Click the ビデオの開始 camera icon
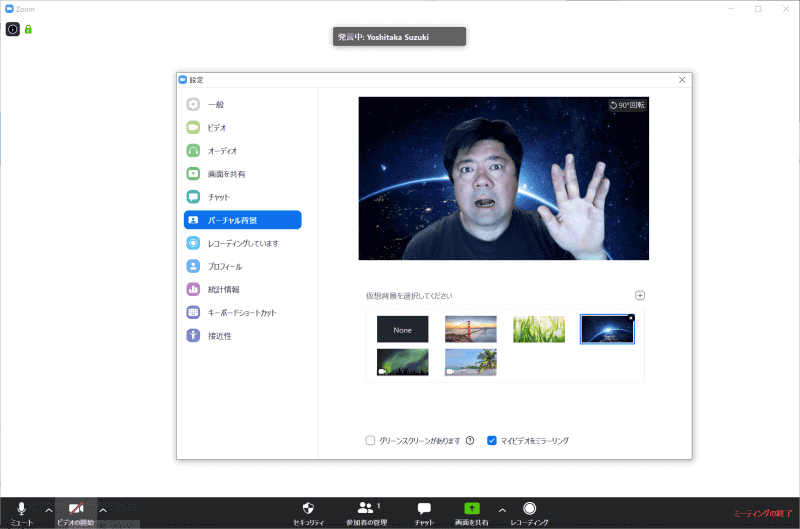 (x=76, y=509)
